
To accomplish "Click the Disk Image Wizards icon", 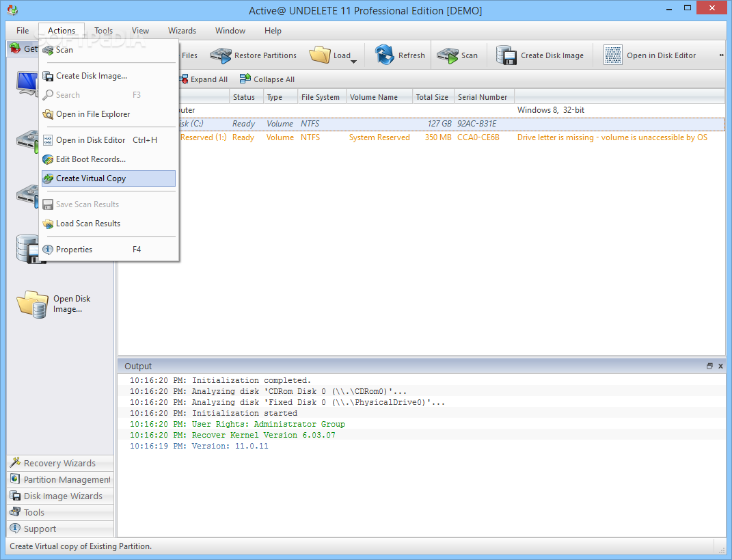I will coord(15,496).
